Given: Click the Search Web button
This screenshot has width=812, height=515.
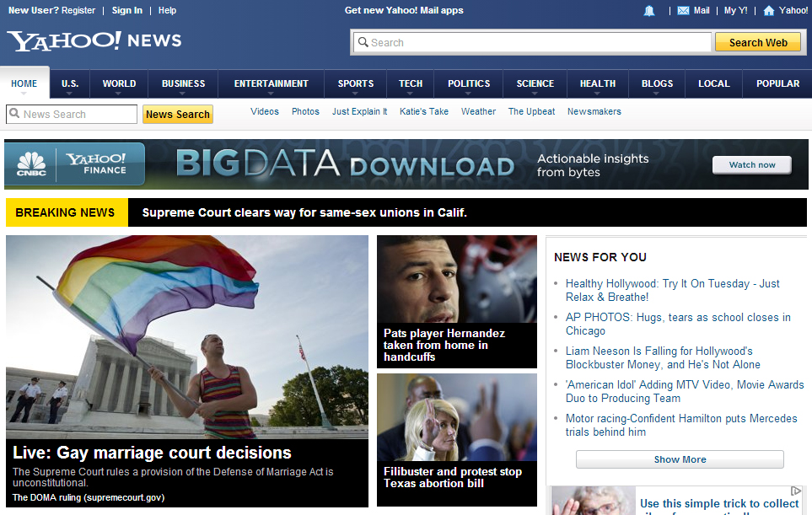Looking at the screenshot, I should [x=758, y=42].
